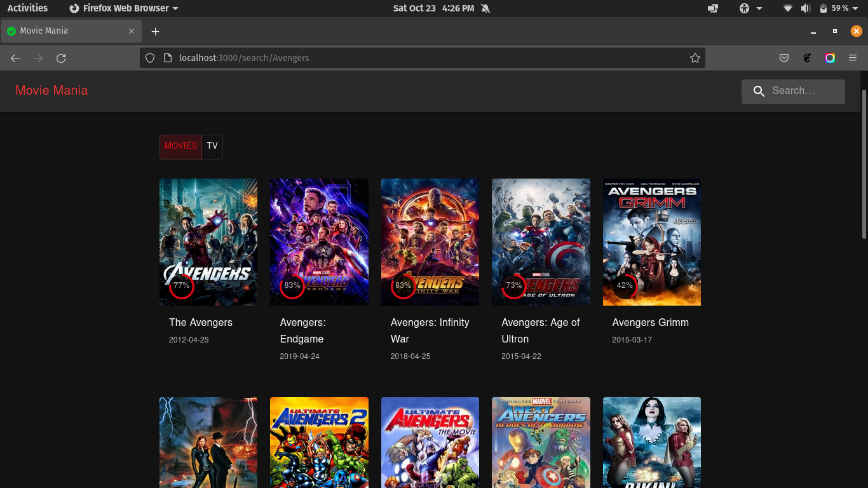Click the date 2015-04-22
This screenshot has height=488, width=868.
click(x=521, y=356)
